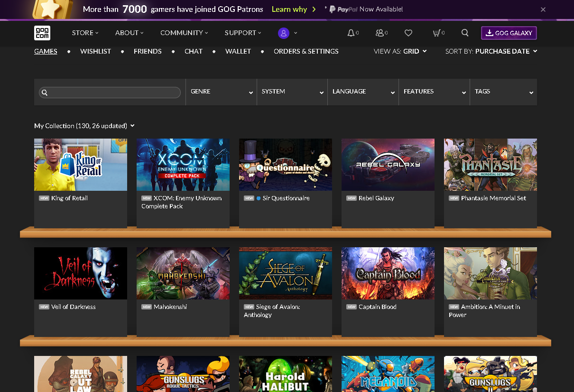Screen dimensions: 574x392
Task: Open Sir Questionnaire game thumbnail
Action: click(x=286, y=165)
